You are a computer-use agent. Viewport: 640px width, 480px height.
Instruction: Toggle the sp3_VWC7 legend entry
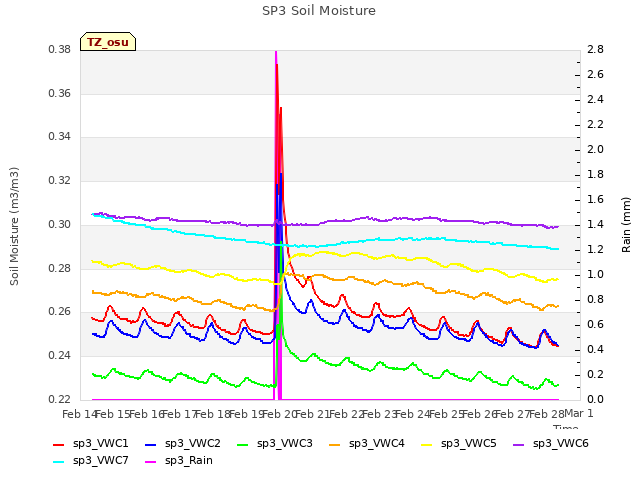[x=91, y=461]
